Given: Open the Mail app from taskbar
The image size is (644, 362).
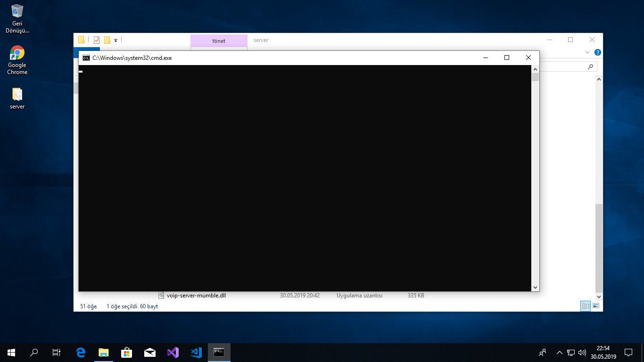Looking at the screenshot, I should [x=150, y=352].
